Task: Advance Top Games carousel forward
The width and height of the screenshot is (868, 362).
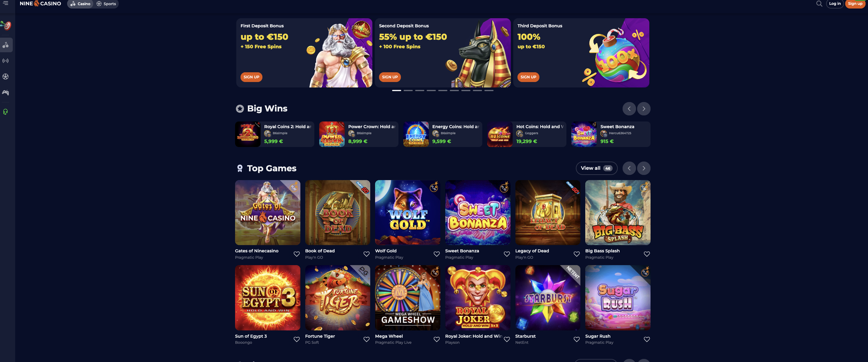Action: pos(644,168)
